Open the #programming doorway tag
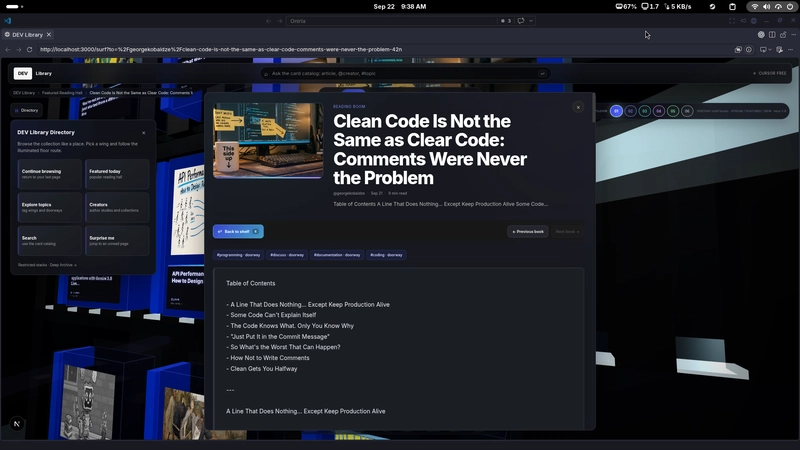The height and width of the screenshot is (450, 800). click(238, 255)
